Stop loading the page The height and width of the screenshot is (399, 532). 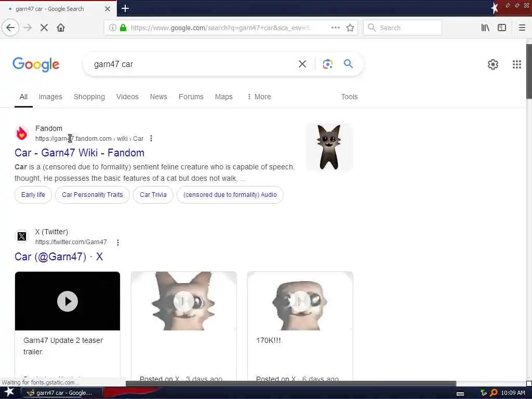coord(44,28)
